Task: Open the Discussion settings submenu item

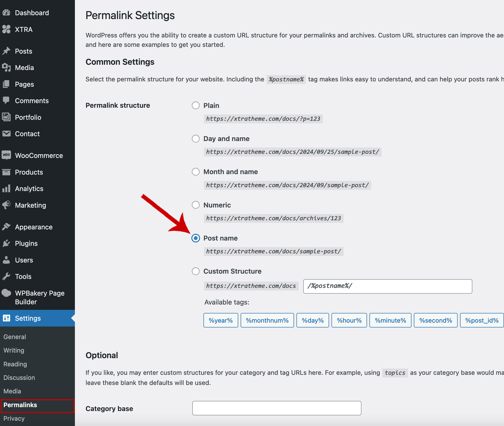Action: tap(19, 377)
